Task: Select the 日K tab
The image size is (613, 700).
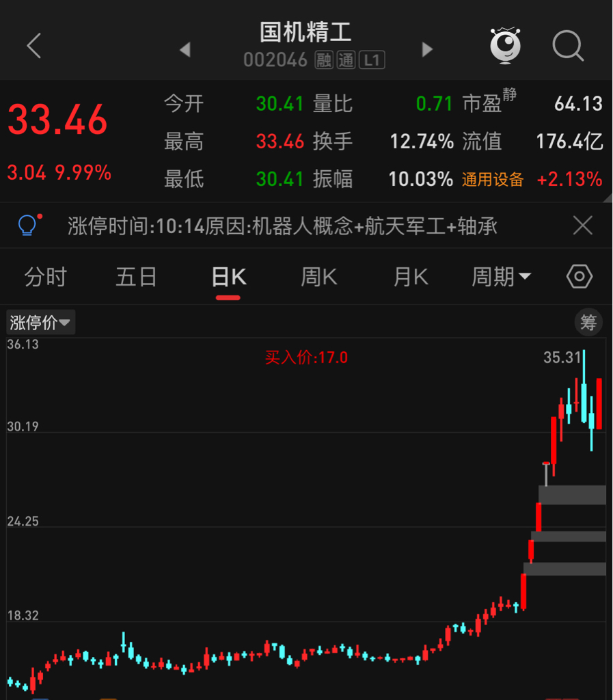Action: pos(228,278)
